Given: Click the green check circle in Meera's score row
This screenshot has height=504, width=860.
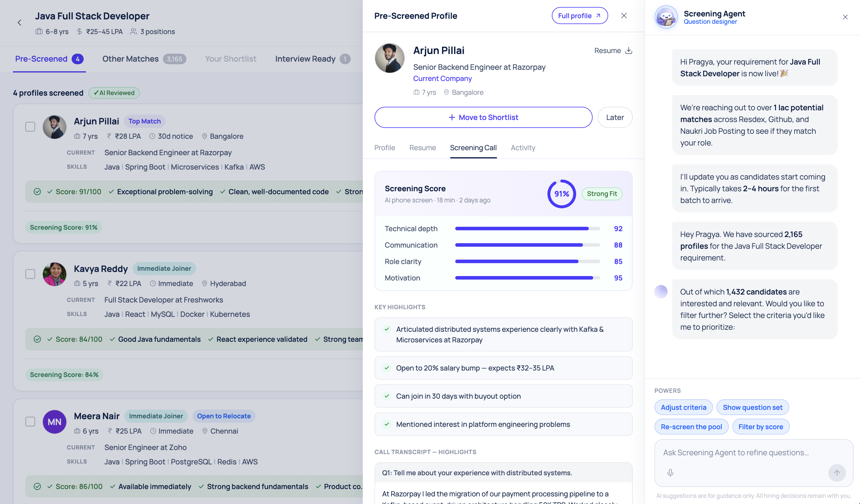Looking at the screenshot, I should tap(37, 487).
